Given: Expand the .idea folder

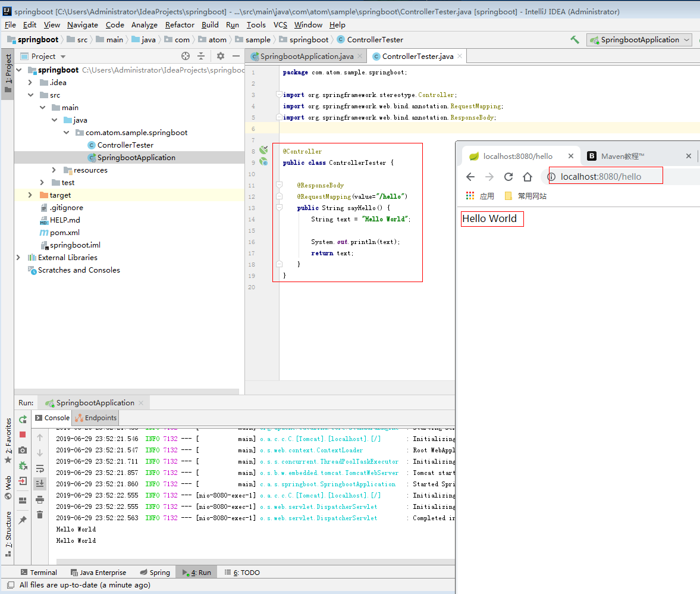Looking at the screenshot, I should click(x=30, y=83).
